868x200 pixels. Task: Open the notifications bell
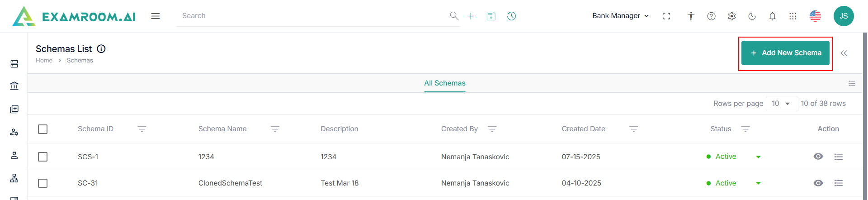coord(772,16)
